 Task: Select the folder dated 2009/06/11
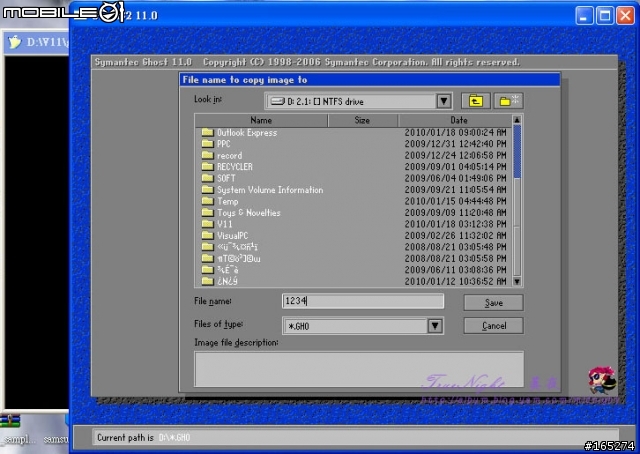click(x=220, y=269)
